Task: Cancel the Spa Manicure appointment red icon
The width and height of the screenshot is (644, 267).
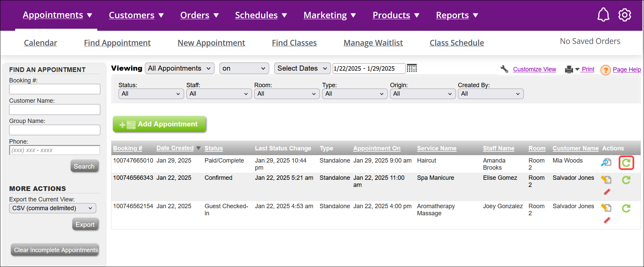Action: click(x=607, y=192)
